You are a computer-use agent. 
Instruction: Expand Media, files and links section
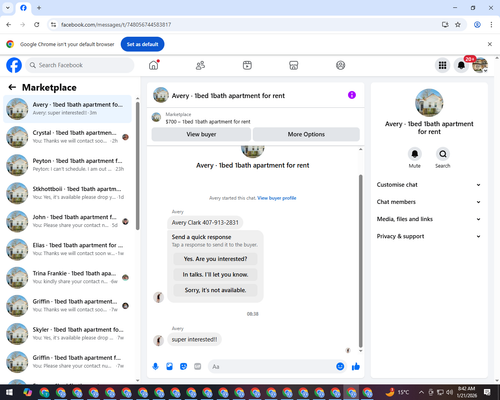(429, 219)
